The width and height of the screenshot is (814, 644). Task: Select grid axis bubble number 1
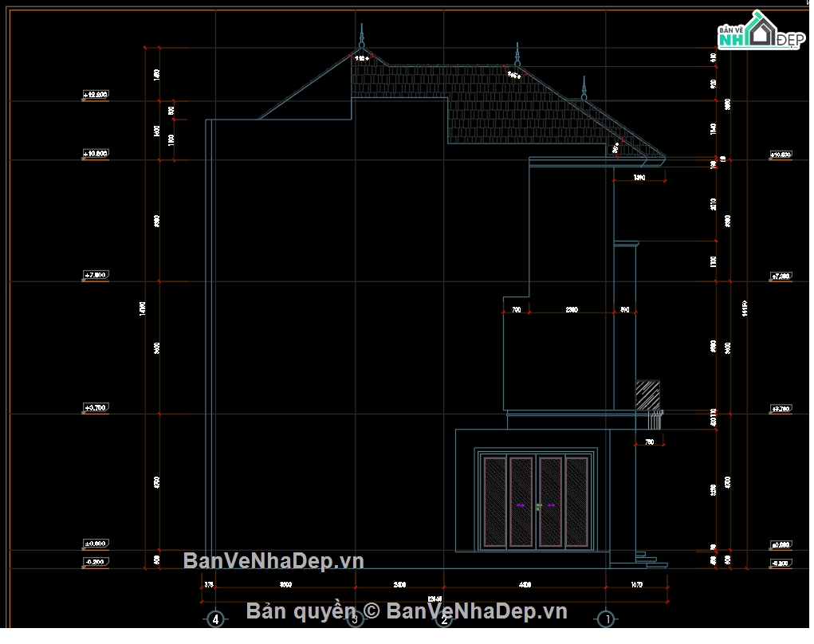605,619
